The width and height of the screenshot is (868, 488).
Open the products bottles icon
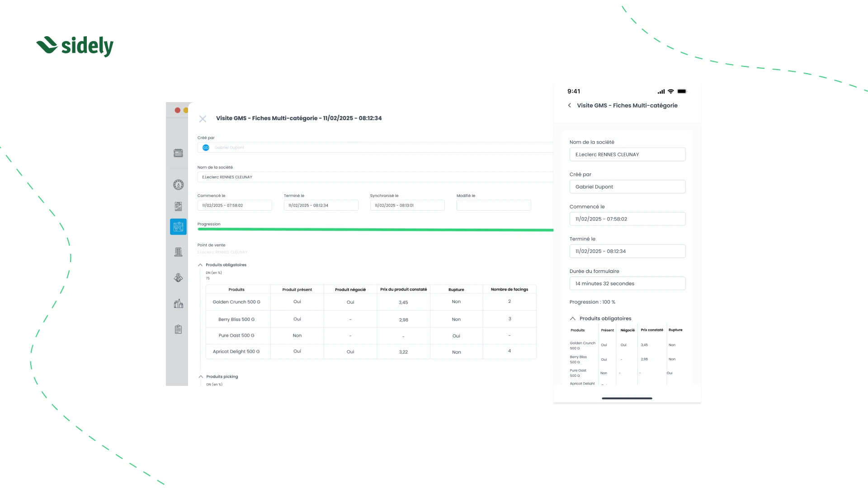pos(178,304)
